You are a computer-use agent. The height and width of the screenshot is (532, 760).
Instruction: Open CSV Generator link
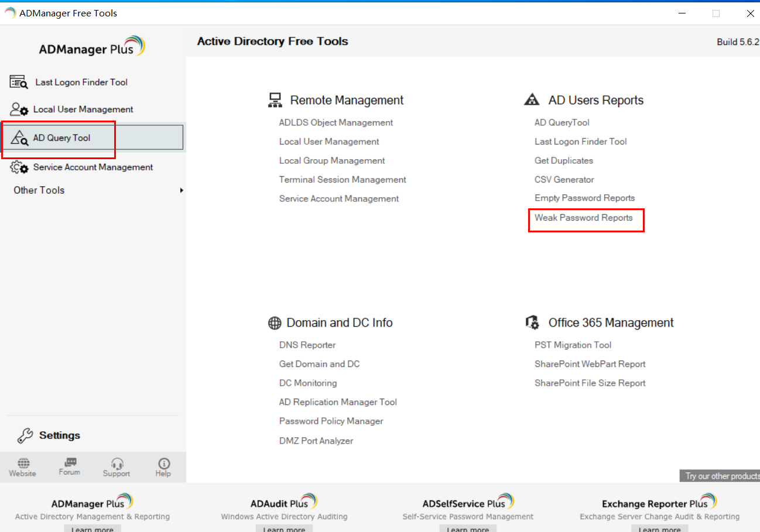point(564,180)
